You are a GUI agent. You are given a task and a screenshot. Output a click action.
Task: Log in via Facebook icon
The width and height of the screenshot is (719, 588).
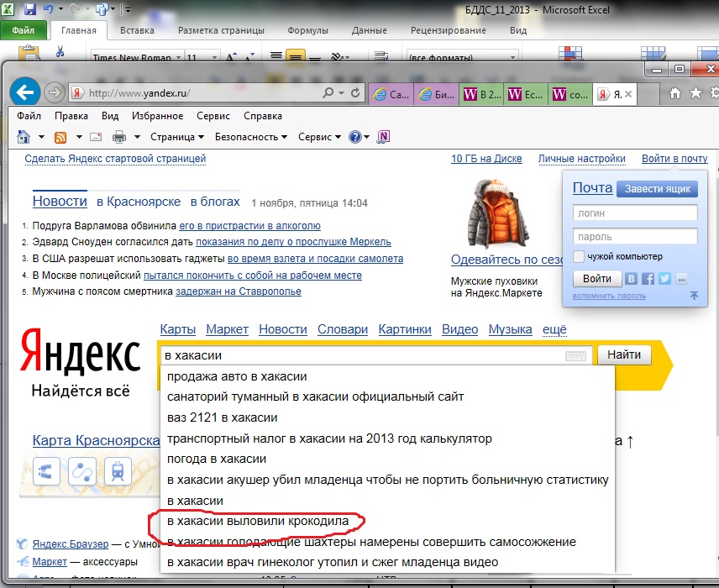648,278
